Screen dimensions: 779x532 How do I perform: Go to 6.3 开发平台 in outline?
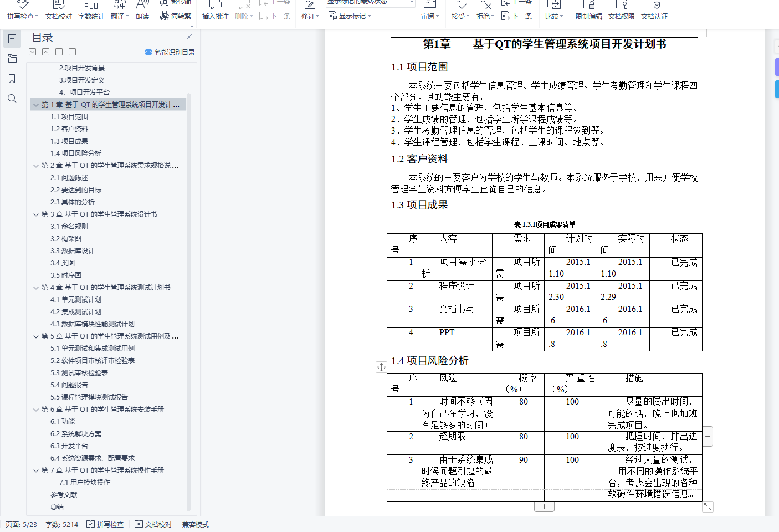69,446
